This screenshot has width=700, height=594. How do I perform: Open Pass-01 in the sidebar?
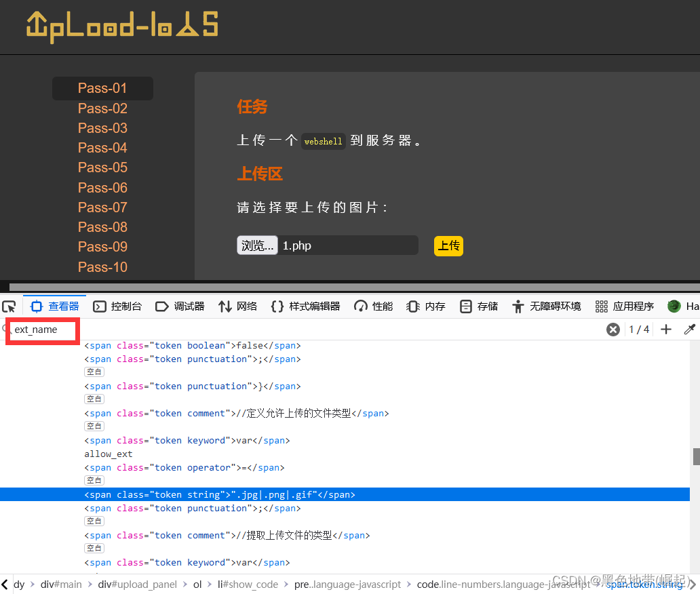tap(102, 88)
